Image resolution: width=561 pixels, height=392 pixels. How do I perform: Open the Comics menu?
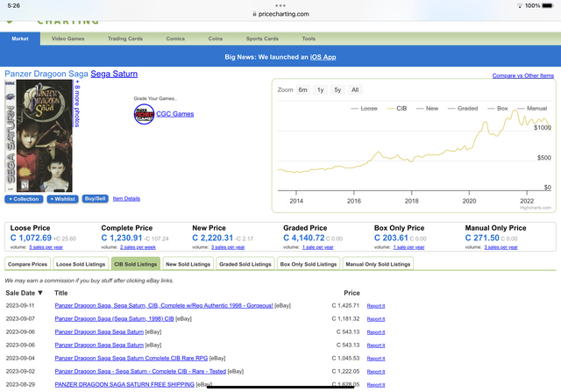pyautogui.click(x=175, y=39)
